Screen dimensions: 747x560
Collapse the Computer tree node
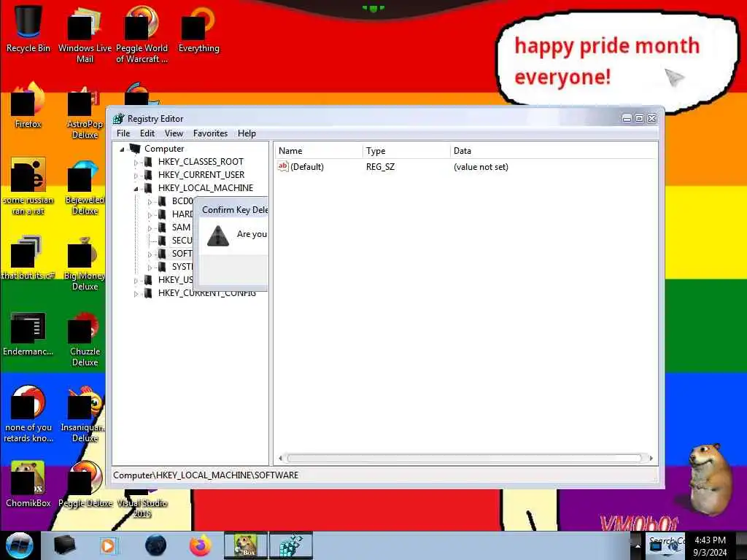(122, 149)
